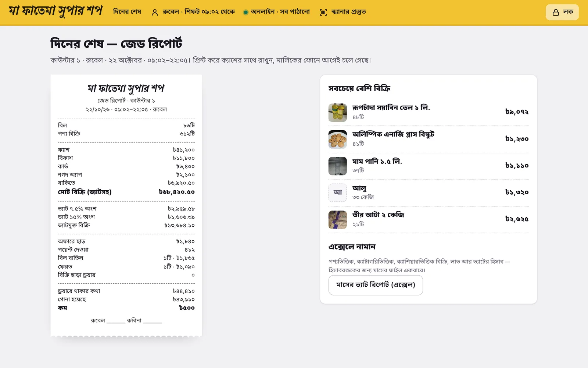Click the ৳২,৬২৫ sales amount

click(517, 219)
